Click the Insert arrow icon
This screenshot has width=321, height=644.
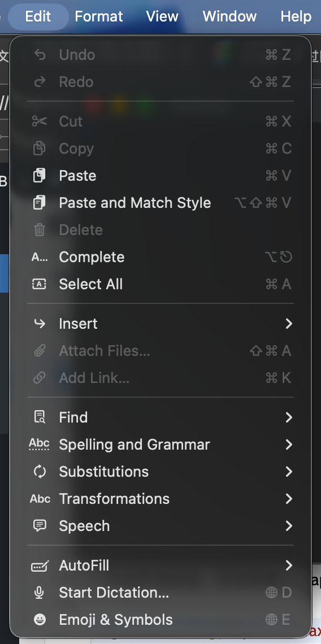(40, 324)
